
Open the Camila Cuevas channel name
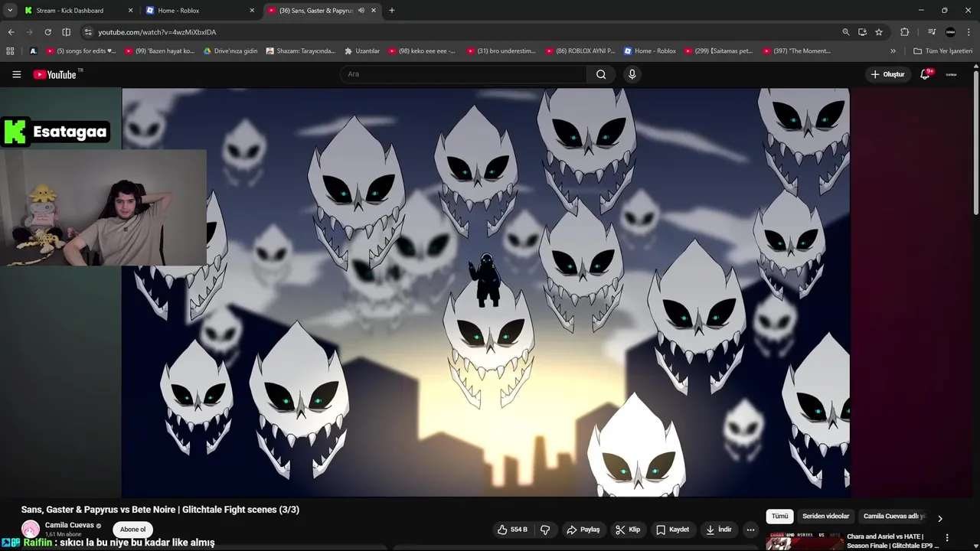tap(69, 525)
